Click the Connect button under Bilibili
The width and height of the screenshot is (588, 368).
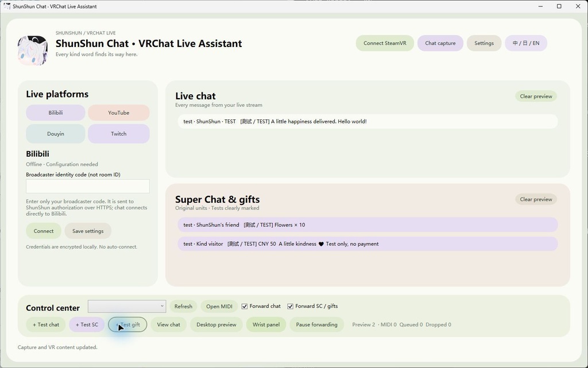pos(44,231)
